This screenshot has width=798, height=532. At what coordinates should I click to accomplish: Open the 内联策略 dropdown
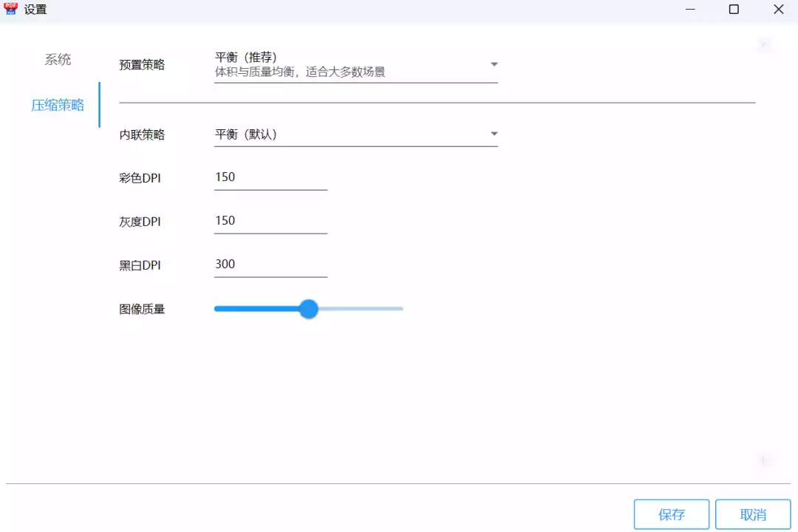pyautogui.click(x=355, y=134)
